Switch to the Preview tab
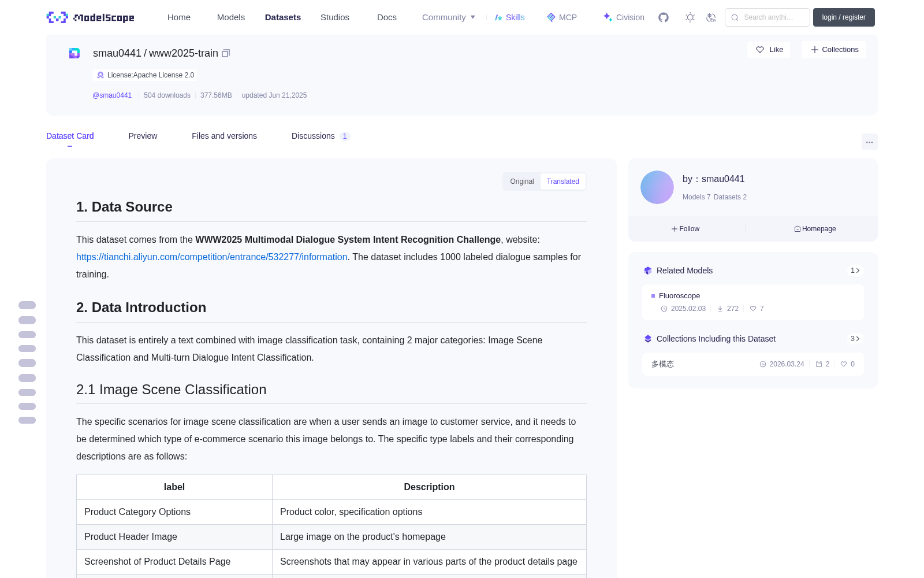924x578 pixels. 143,136
